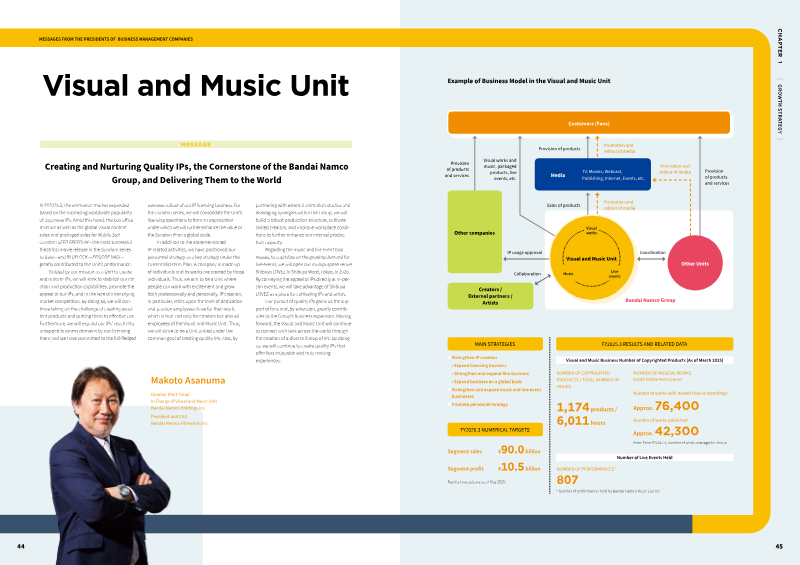Click the 'Creators / External partners / Artists' box
Screen dimensions: 800x565
point(490,296)
